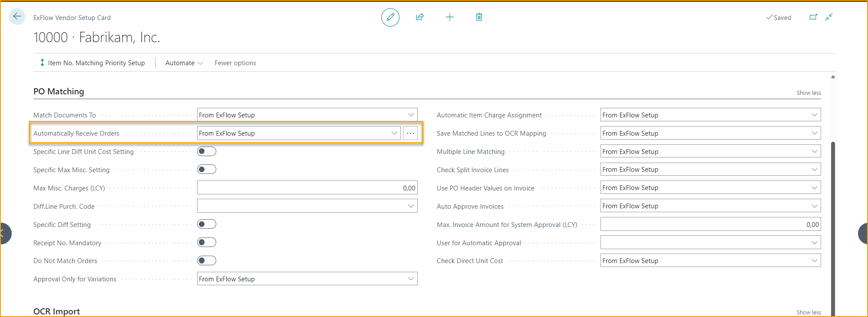Open the share icon
This screenshot has height=317, width=868.
click(420, 17)
